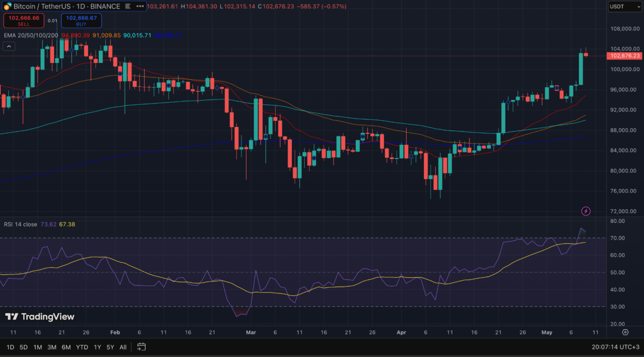Click the Bitcoin/Tether coin logo icon
Screen dimensions: 644x357
[x=7, y=6]
